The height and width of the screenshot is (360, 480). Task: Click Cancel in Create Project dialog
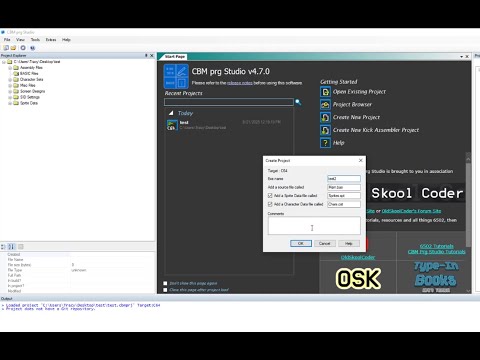click(x=324, y=244)
